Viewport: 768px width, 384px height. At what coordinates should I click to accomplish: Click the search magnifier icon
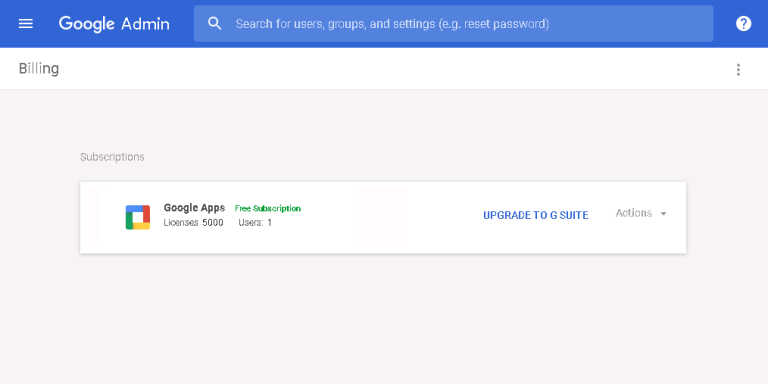[215, 24]
